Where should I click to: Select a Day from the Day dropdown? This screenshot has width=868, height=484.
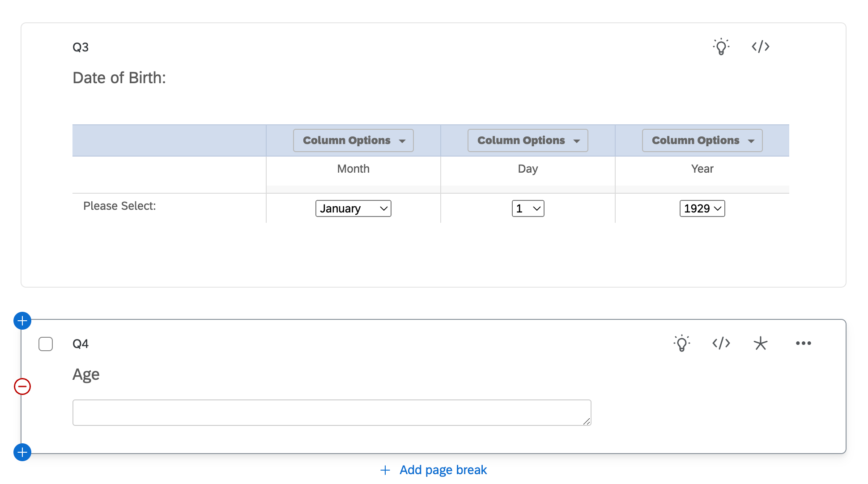tap(528, 208)
